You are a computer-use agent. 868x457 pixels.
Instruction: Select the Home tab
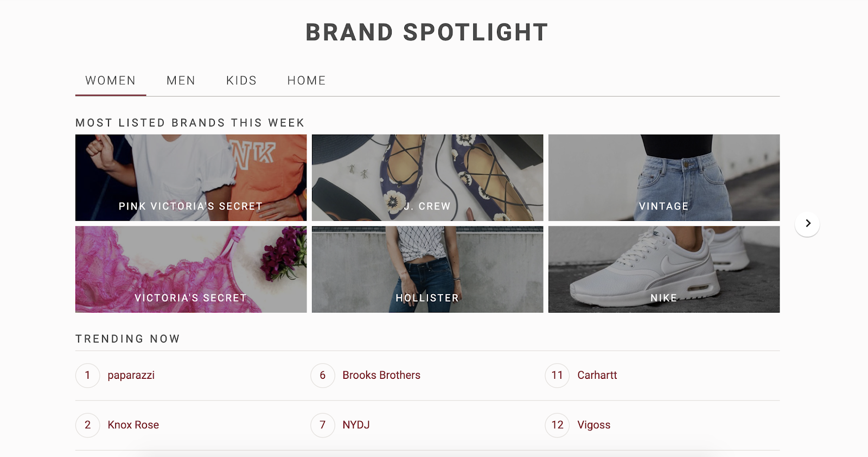tap(307, 81)
